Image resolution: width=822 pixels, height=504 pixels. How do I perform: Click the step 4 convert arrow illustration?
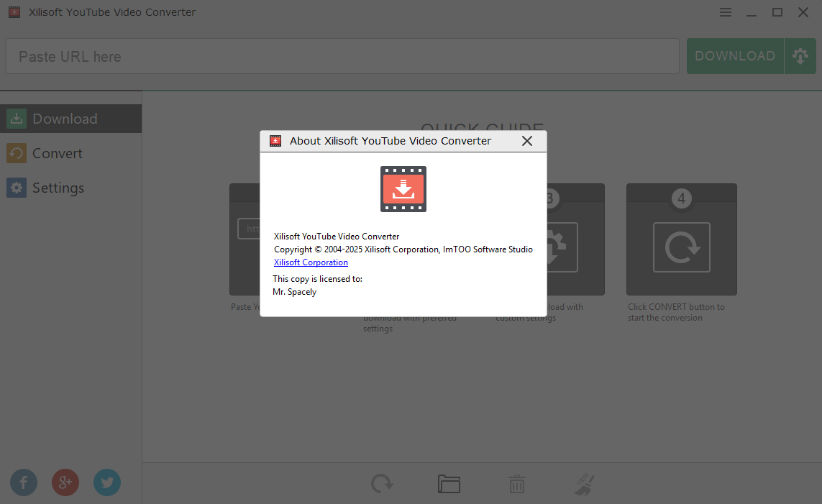682,247
